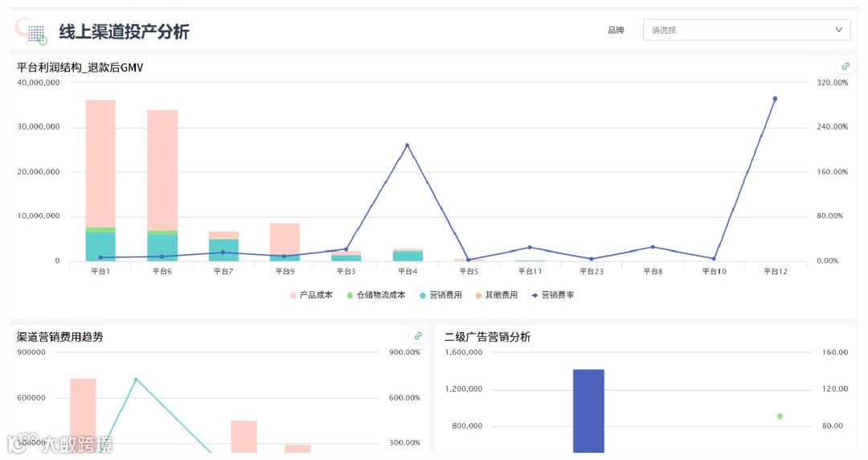Click the 平台9 stacked bar
The height and width of the screenshot is (460, 868).
[285, 242]
